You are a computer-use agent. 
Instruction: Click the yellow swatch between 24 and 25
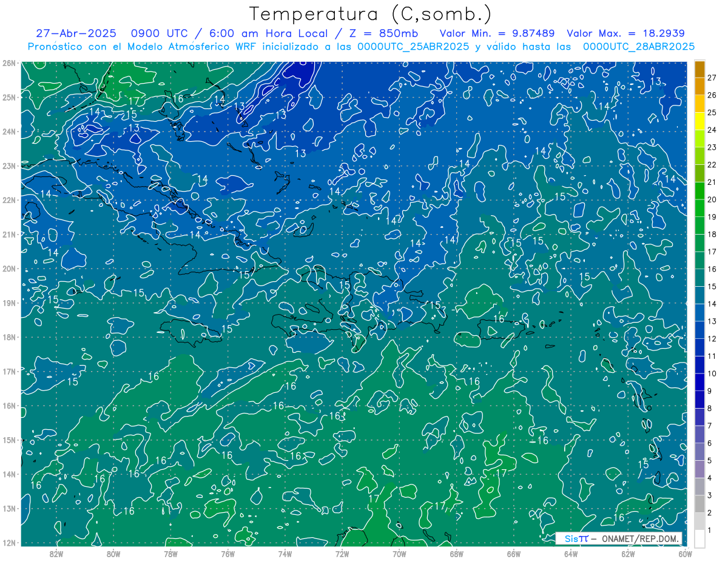point(700,122)
